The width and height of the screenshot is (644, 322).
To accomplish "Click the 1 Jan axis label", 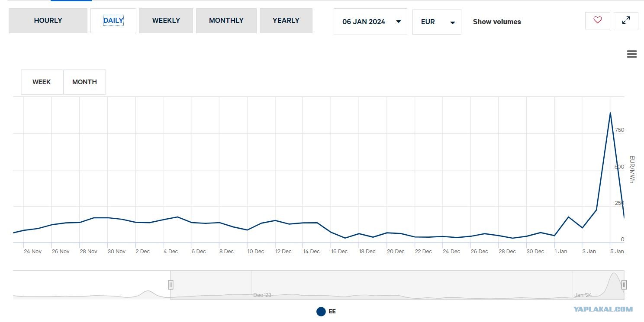I will tap(560, 252).
